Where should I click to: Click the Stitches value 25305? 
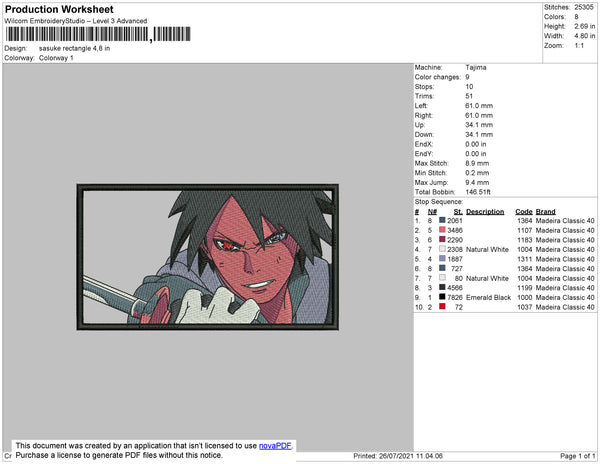(584, 7)
